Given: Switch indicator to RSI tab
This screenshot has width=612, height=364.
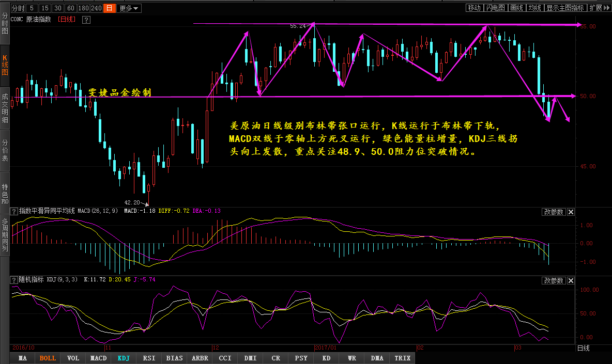Looking at the screenshot, I should (x=149, y=358).
